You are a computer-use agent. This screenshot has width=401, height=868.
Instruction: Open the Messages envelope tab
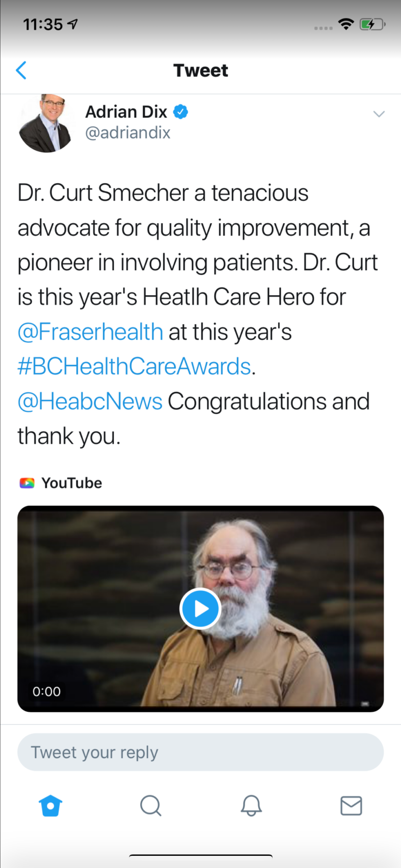351,806
